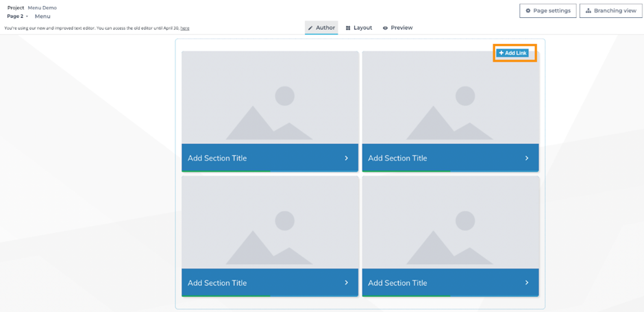Open the Branching view
The height and width of the screenshot is (312, 644).
pyautogui.click(x=610, y=11)
